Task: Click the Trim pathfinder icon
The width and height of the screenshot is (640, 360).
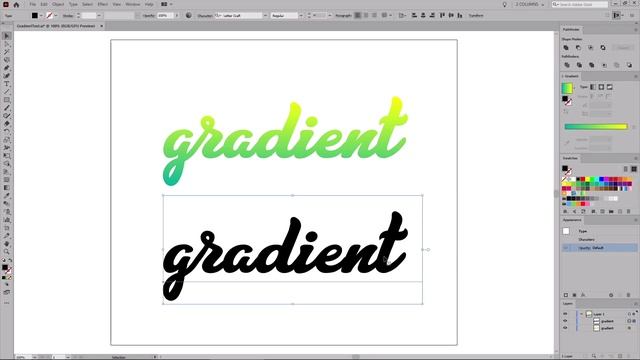Action: click(x=579, y=65)
